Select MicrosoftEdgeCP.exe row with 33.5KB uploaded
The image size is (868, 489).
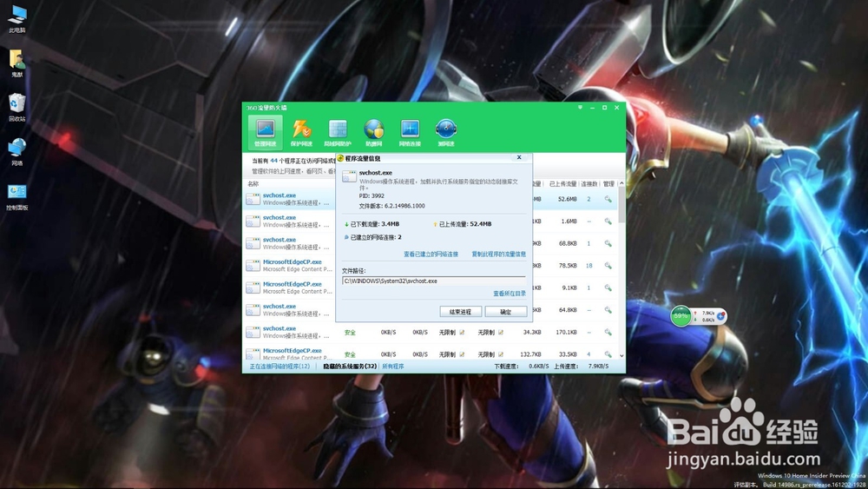(431, 353)
